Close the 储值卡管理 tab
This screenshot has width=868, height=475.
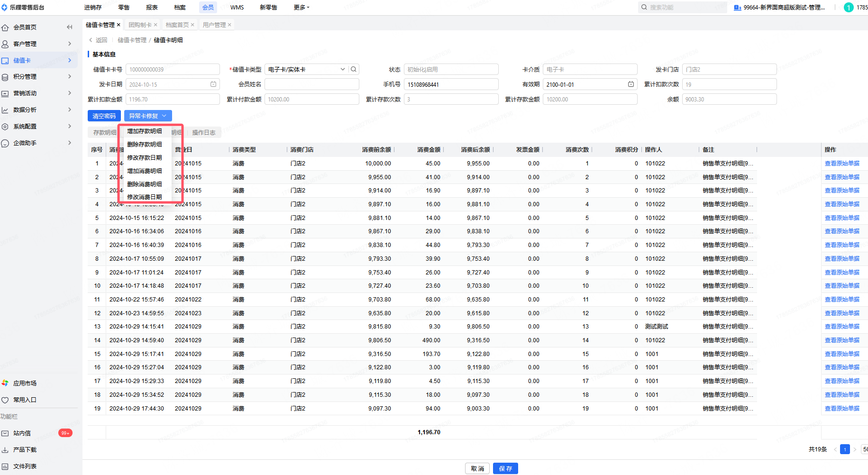pos(119,25)
